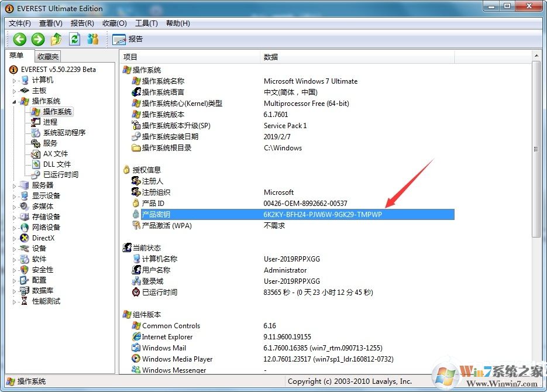547x392 pixels.
Task: Collapse the 操作系统 tree node
Action: click(15, 101)
